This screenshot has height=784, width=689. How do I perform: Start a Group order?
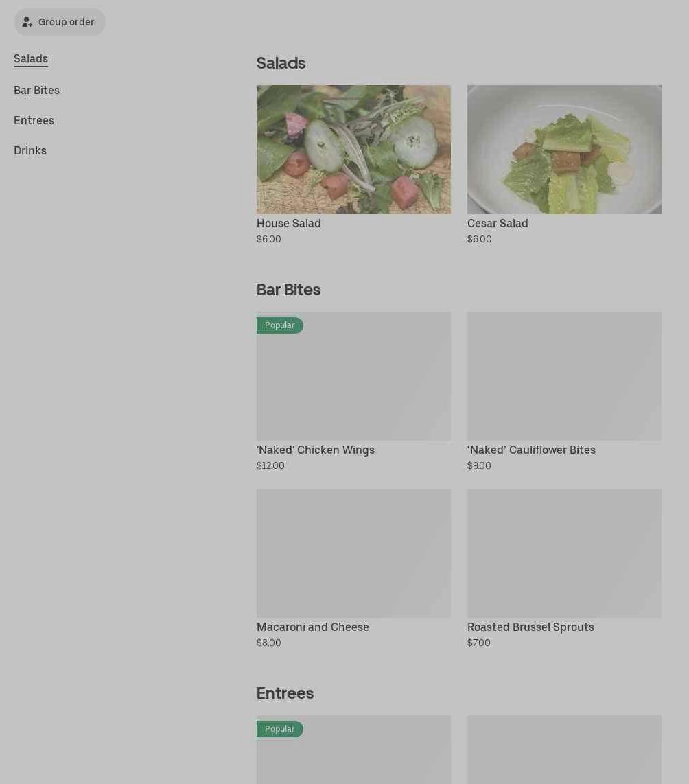(60, 22)
